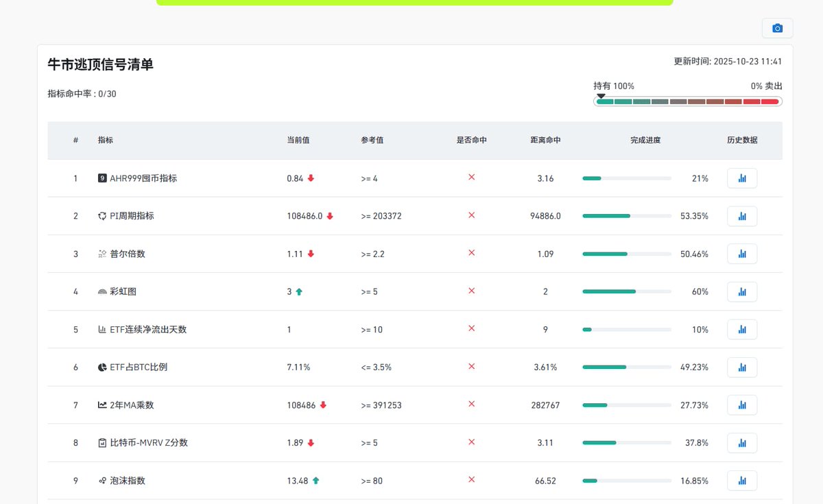Click the 27.73% progress percentage
This screenshot has height=504, width=823.
click(x=694, y=405)
